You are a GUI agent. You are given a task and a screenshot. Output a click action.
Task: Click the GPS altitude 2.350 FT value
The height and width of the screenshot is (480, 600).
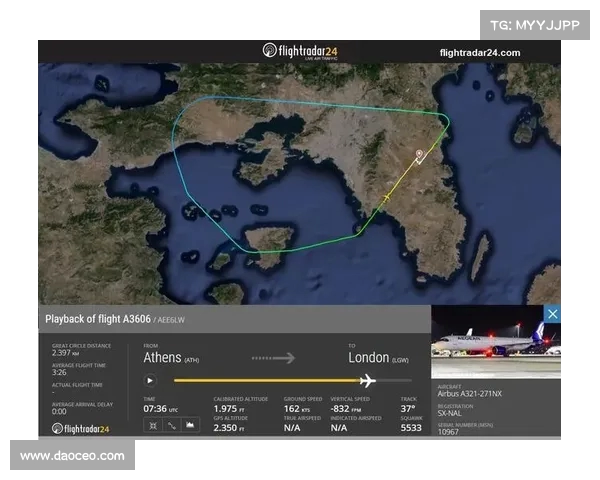229,428
